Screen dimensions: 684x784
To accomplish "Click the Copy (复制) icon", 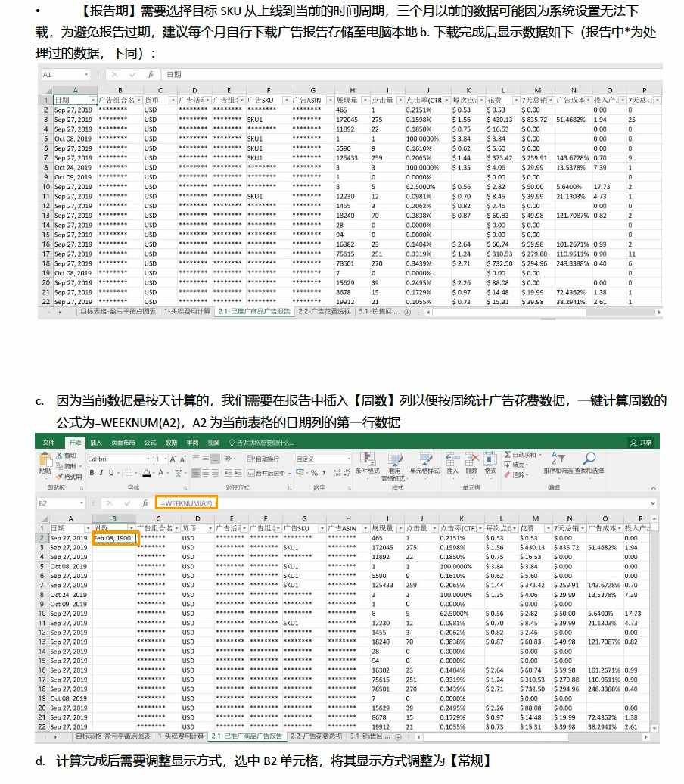I will point(60,466).
